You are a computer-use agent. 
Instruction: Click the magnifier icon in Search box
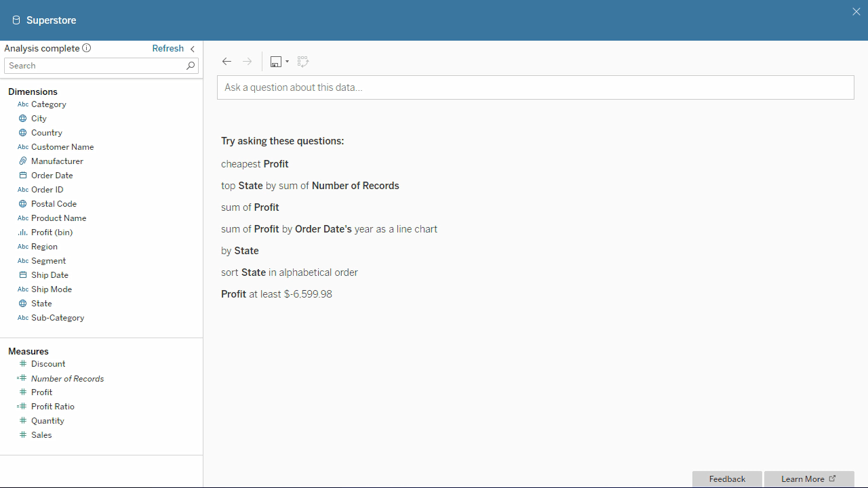[191, 66]
